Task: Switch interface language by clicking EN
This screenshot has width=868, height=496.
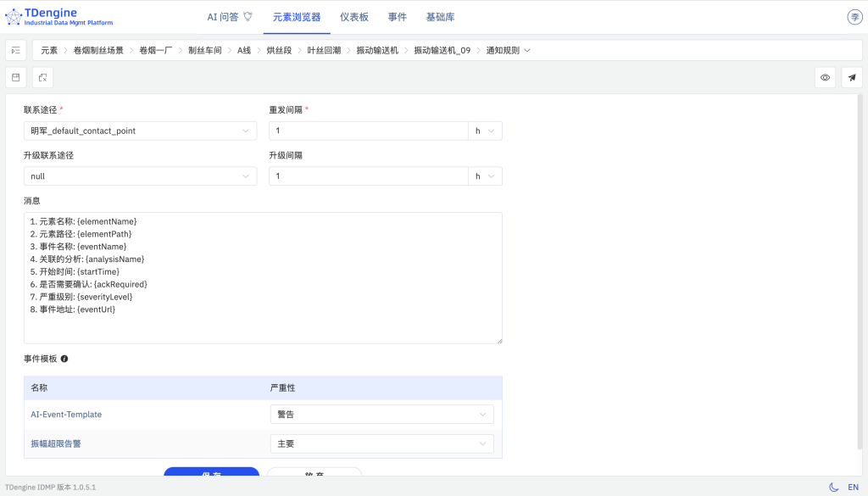Action: coord(852,487)
